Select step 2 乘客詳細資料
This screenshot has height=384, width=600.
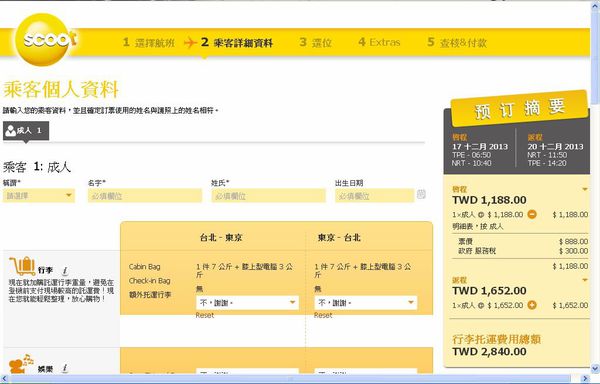236,42
